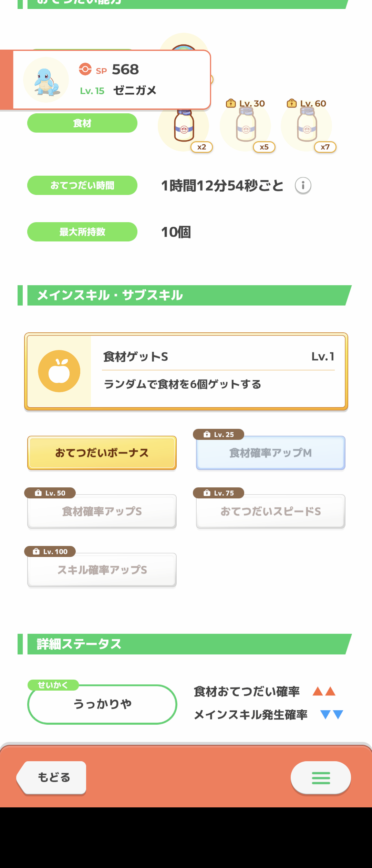Image resolution: width=372 pixels, height=868 pixels.
Task: Tap the おてつだい時間 green label
Action: pos(82,185)
